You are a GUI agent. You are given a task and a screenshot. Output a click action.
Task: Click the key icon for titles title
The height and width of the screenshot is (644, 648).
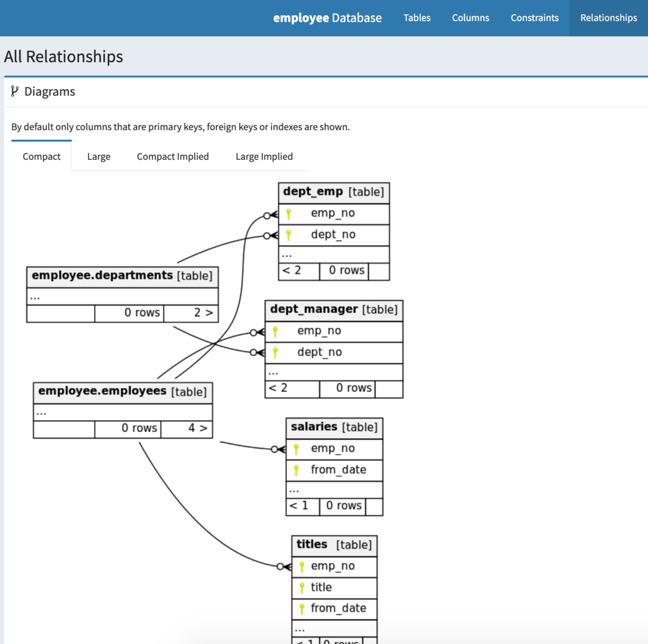pos(302,588)
